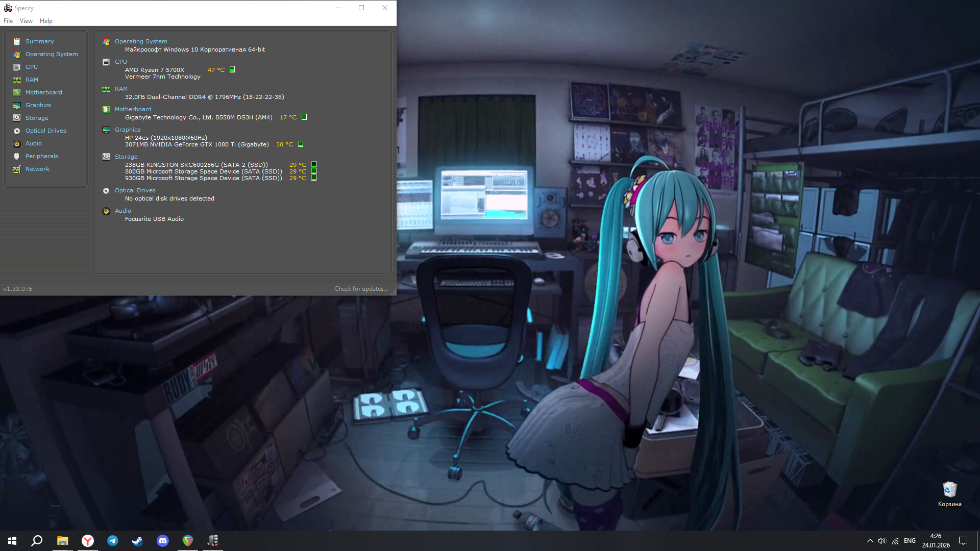Image resolution: width=980 pixels, height=551 pixels.
Task: Open the View menu
Action: coord(26,21)
